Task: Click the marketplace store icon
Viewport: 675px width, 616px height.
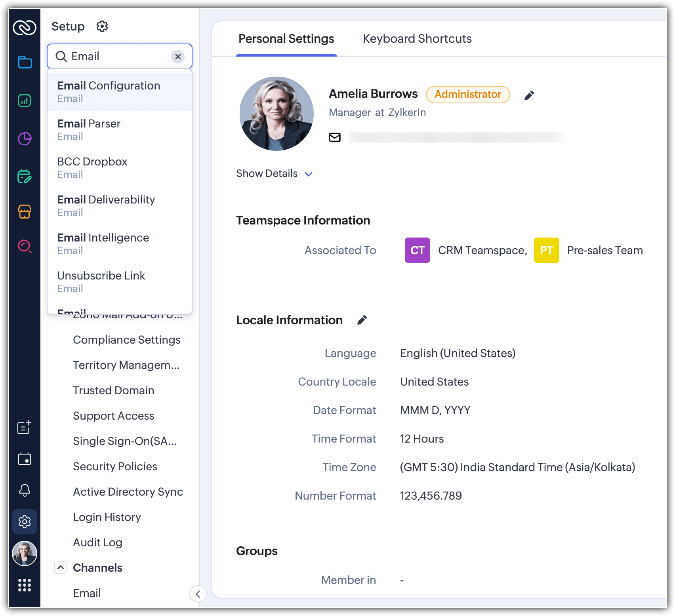Action: click(25, 211)
